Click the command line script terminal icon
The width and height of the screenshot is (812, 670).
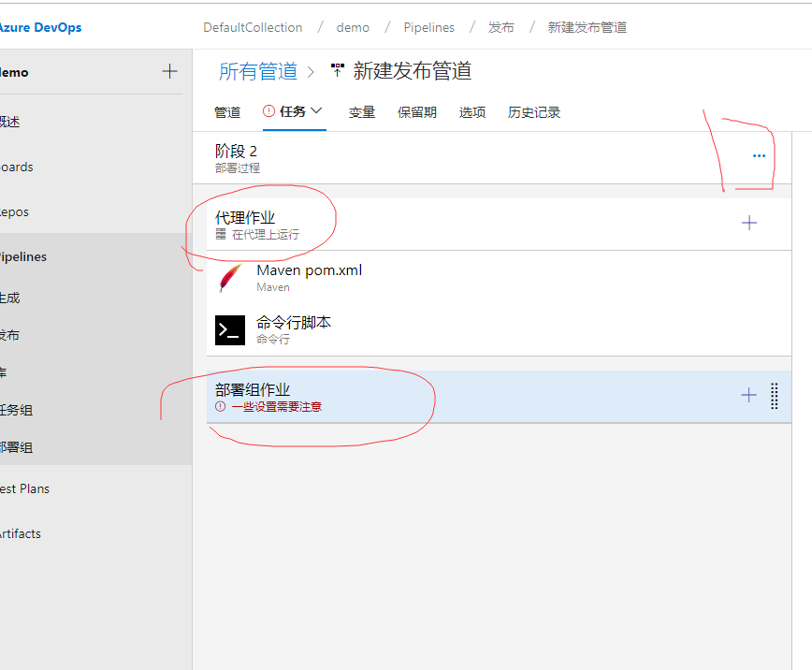point(230,330)
